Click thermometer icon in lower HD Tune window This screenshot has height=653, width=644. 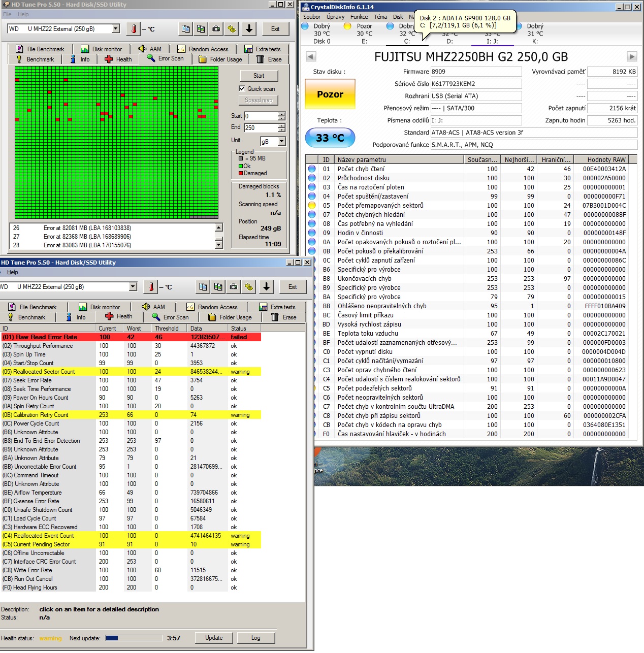pyautogui.click(x=151, y=287)
